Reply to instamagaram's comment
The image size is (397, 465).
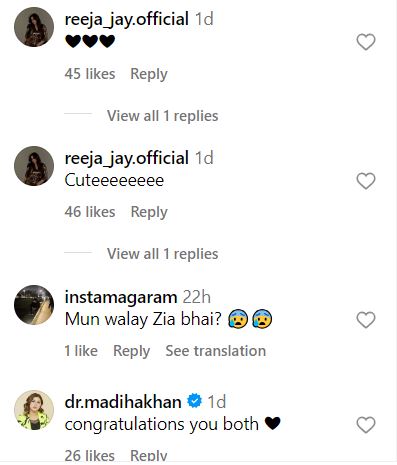coord(132,351)
